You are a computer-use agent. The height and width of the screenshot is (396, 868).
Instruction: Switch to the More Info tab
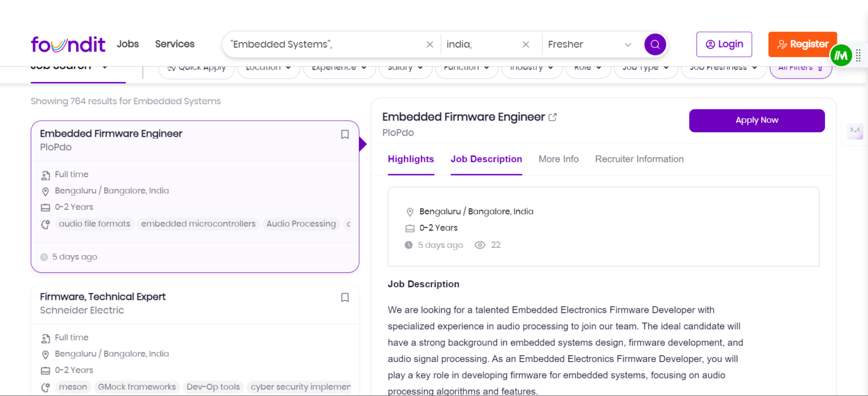click(x=558, y=159)
